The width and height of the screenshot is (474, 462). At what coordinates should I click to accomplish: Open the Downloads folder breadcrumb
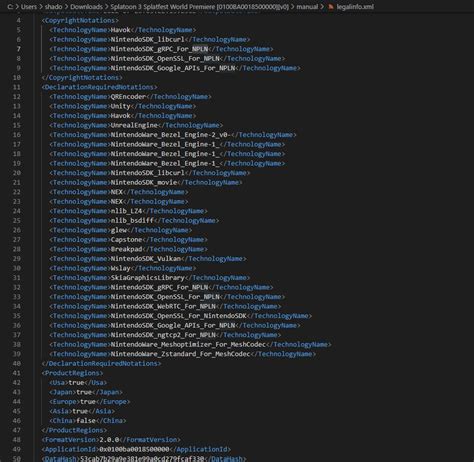pyautogui.click(x=86, y=7)
